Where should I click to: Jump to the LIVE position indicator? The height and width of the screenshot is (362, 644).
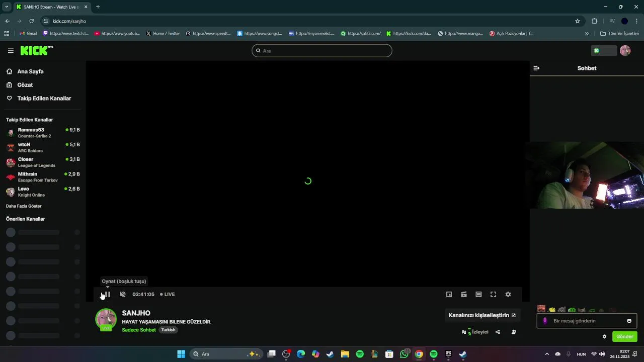[168, 294]
